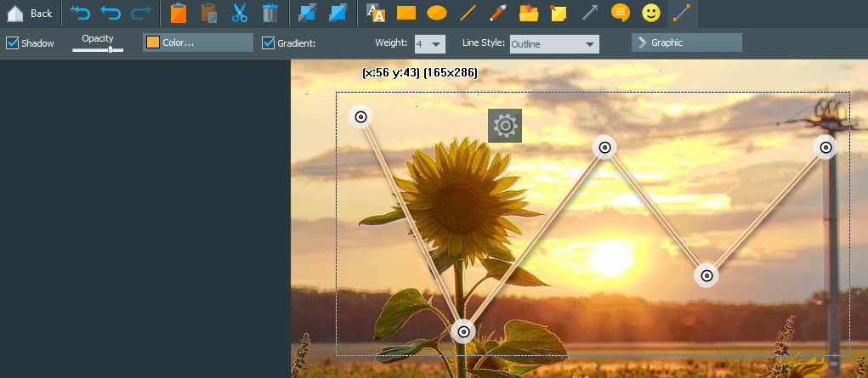
Task: Click the gear settings icon on canvas
Action: [505, 126]
